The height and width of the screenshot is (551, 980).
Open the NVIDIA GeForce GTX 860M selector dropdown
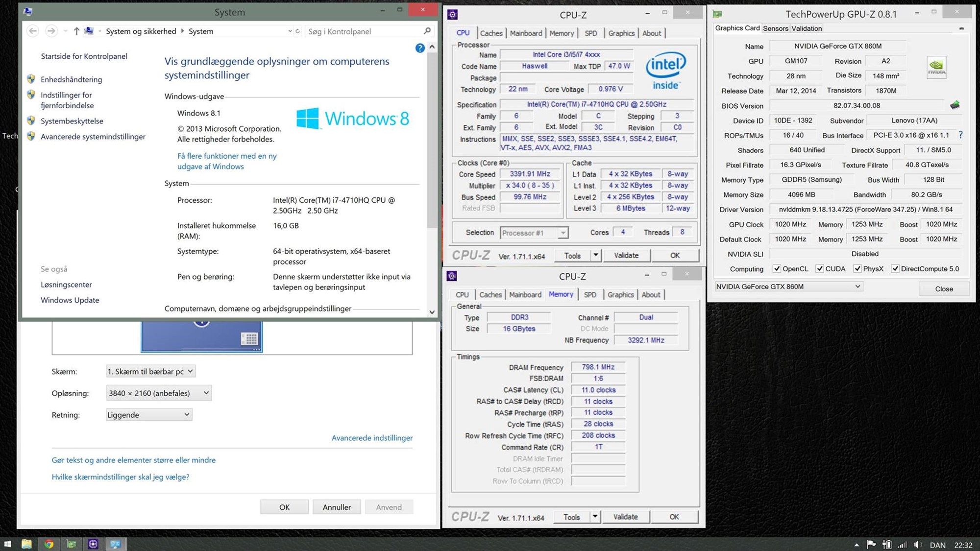coord(788,287)
